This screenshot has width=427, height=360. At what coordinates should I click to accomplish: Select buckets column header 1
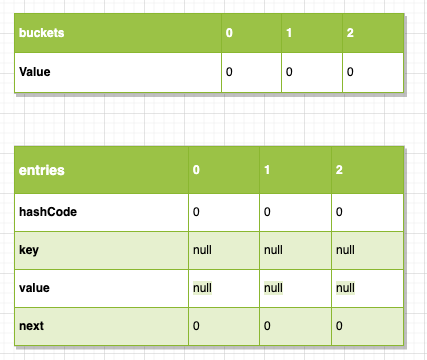coord(312,33)
